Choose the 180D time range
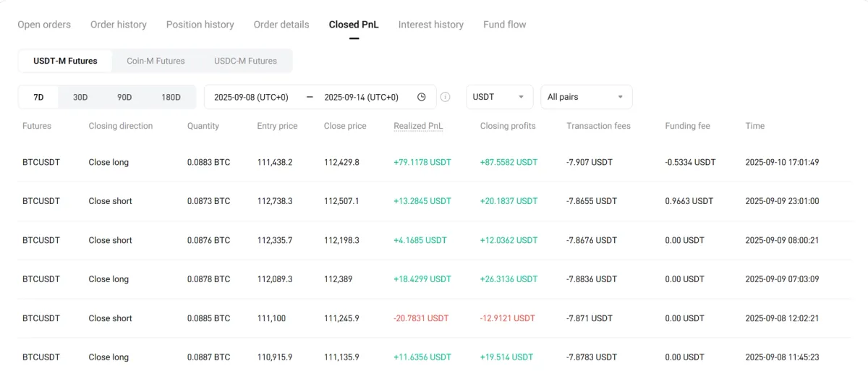868x374 pixels. tap(171, 97)
